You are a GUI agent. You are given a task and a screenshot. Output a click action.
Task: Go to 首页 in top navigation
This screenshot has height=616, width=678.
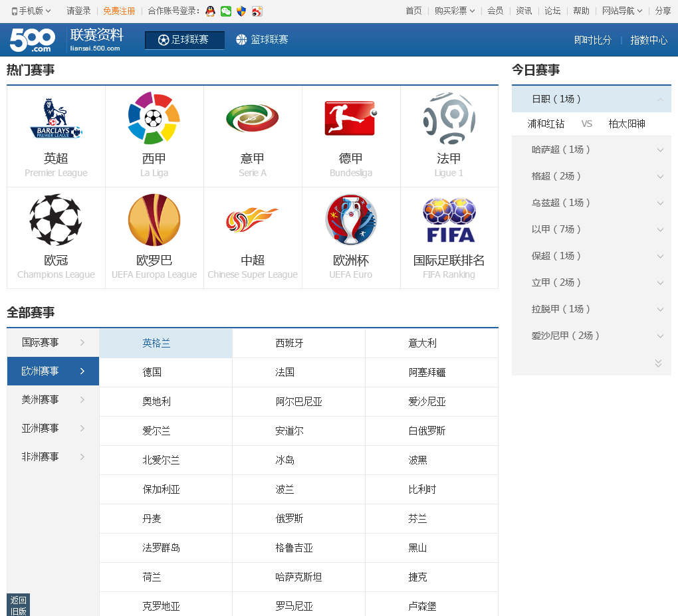[x=414, y=11]
